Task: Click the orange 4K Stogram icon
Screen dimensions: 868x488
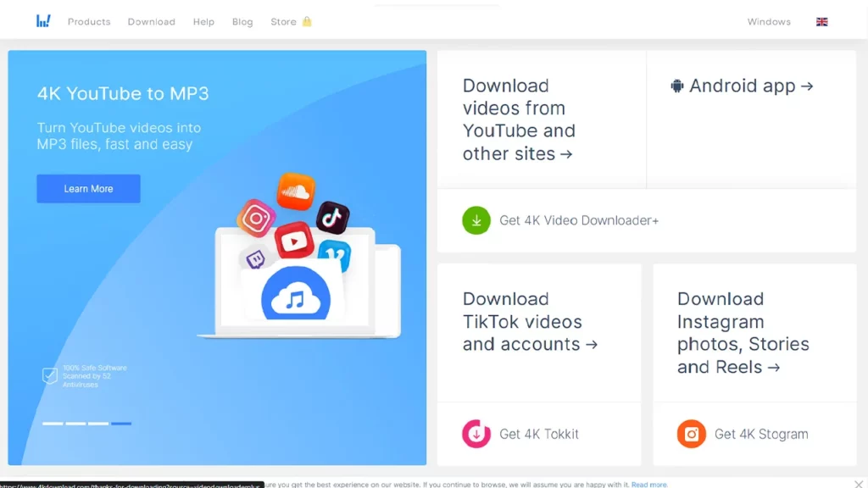Action: 691,434
